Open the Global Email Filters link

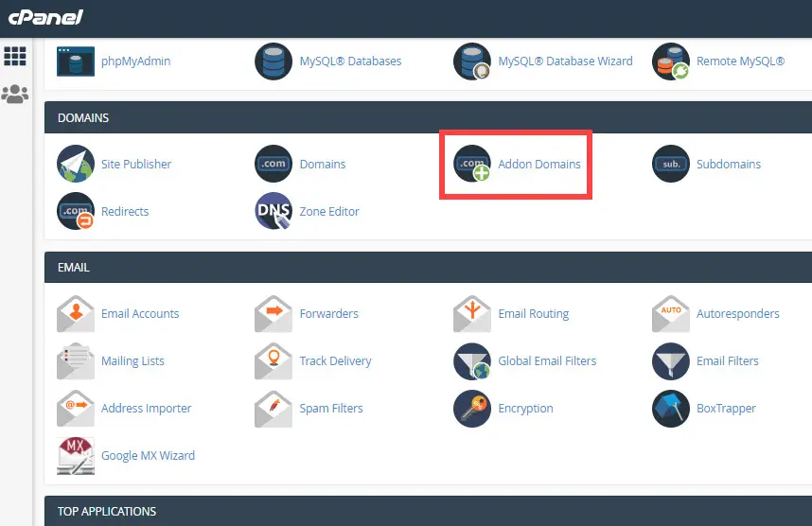[547, 360]
